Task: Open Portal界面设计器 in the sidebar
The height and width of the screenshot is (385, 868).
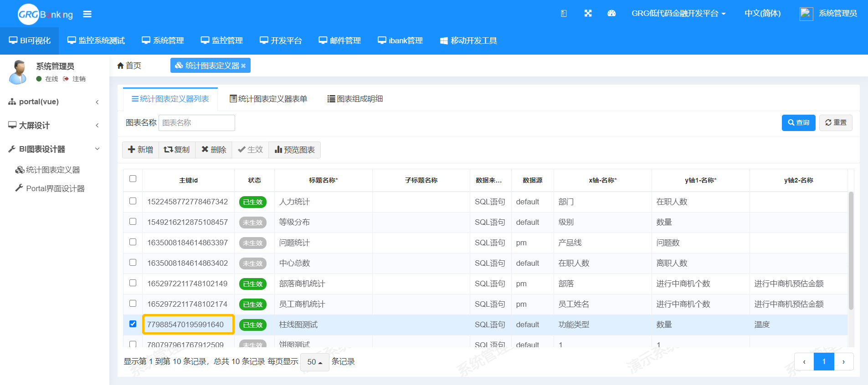Action: click(50, 188)
